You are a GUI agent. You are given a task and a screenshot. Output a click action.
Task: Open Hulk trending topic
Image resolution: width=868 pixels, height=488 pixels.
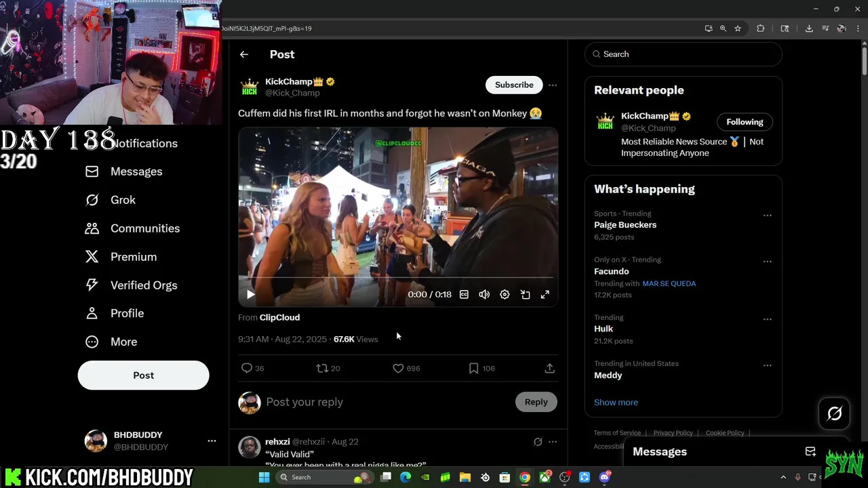[x=604, y=329]
